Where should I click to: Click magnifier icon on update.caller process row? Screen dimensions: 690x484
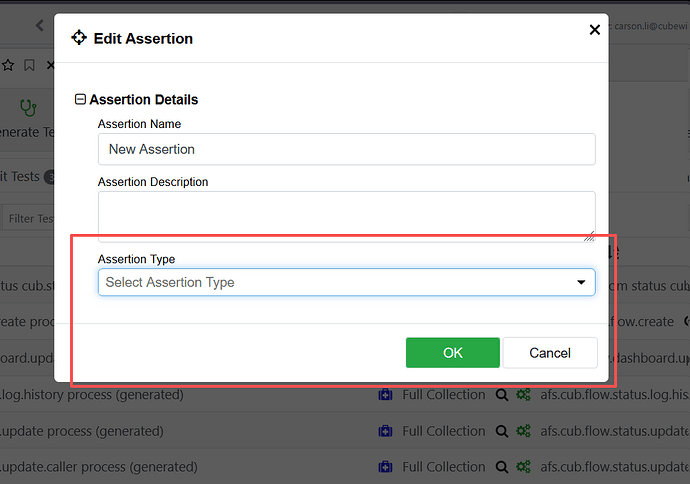(x=502, y=467)
